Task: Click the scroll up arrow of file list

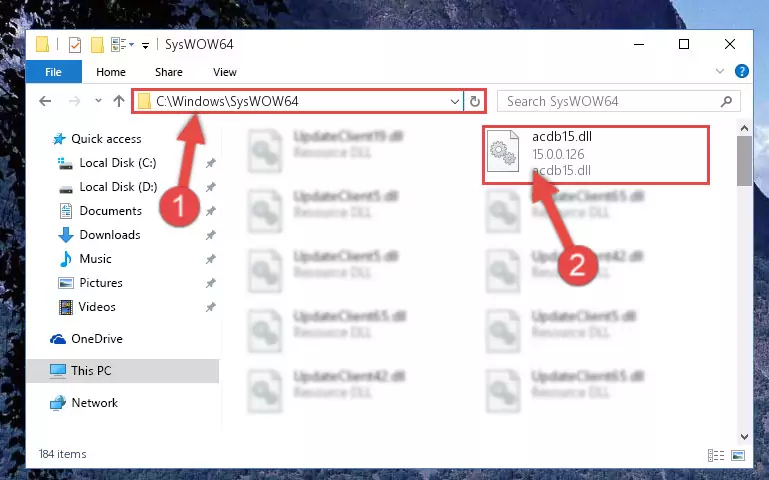Action: click(x=744, y=128)
